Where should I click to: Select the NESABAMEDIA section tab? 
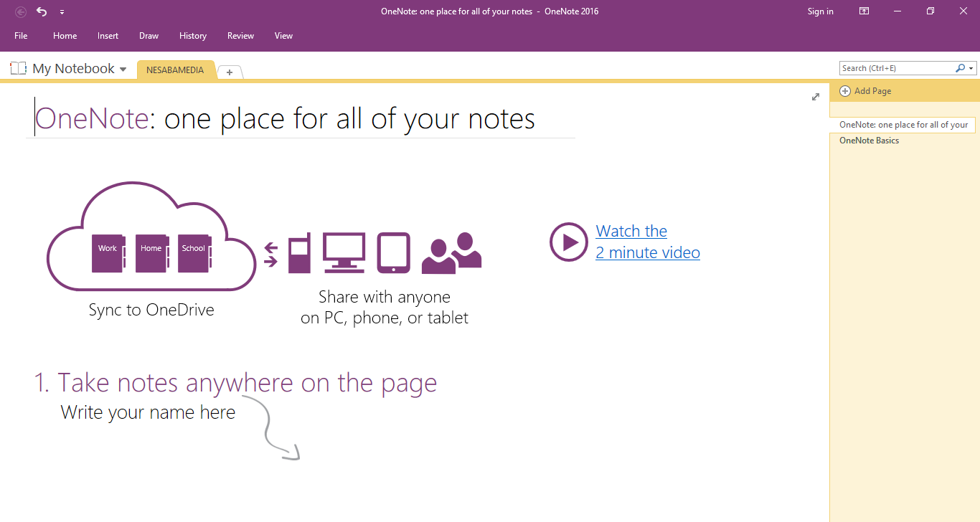click(175, 70)
